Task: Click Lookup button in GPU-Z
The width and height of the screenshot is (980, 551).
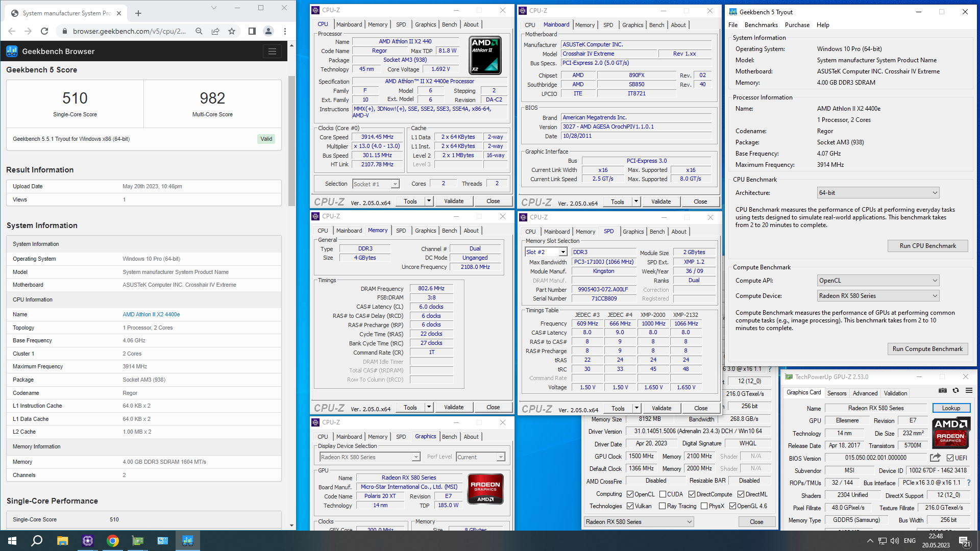Action: click(x=951, y=408)
